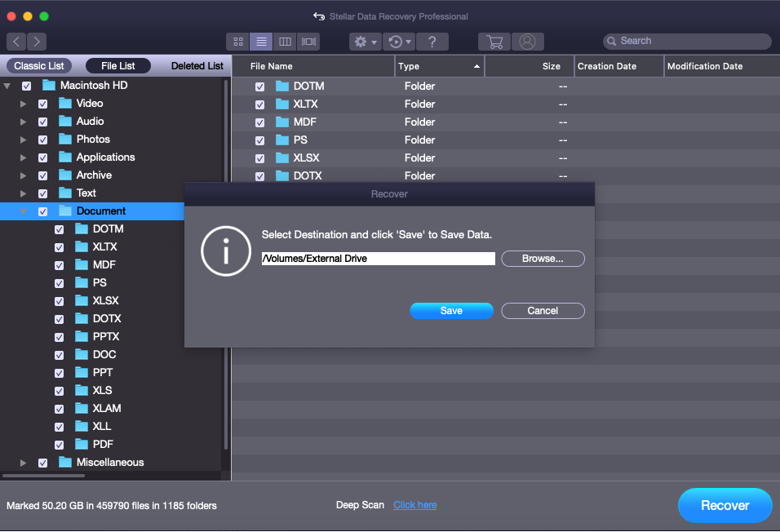
Task: Uncheck the DOTM checkbox in file list
Action: [259, 86]
